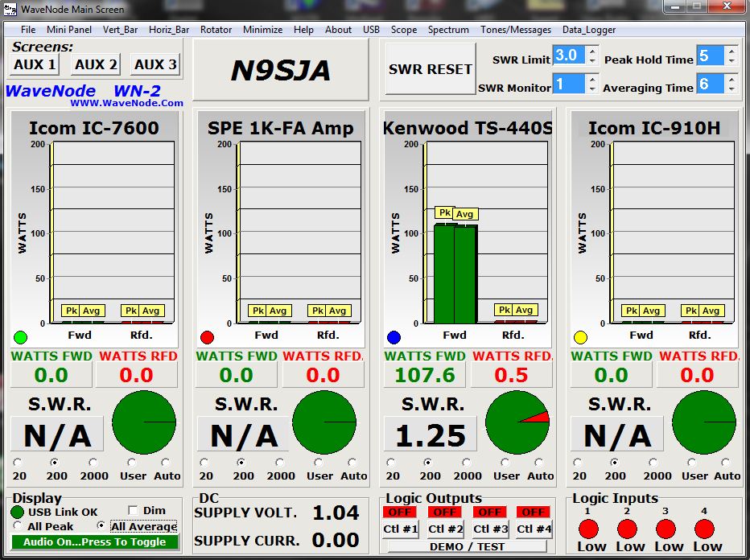Click the green USB Link OK indicator

18,512
